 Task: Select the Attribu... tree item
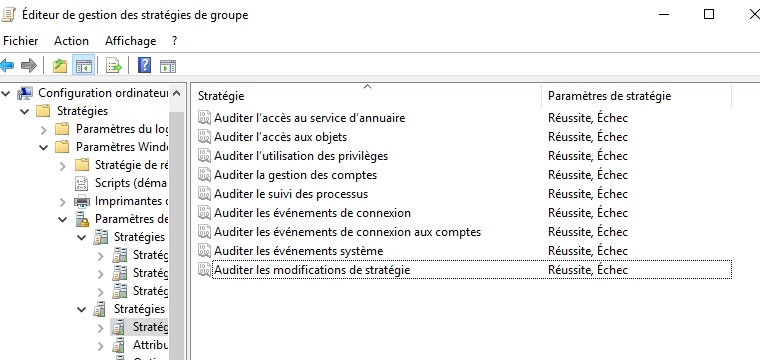(x=151, y=345)
